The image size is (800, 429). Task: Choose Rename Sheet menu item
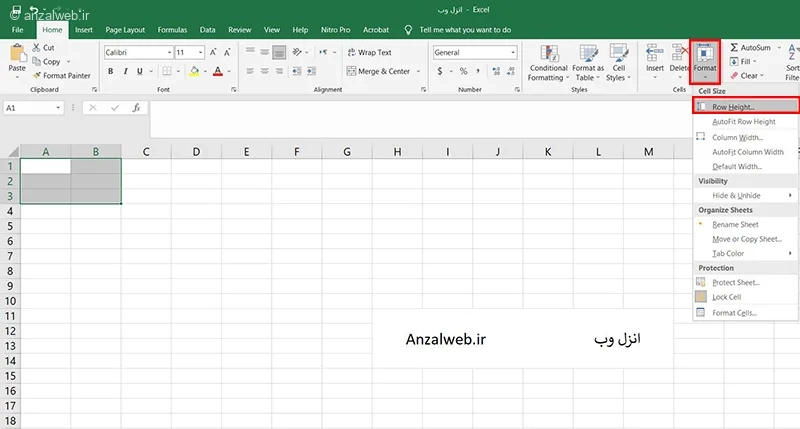point(745,224)
